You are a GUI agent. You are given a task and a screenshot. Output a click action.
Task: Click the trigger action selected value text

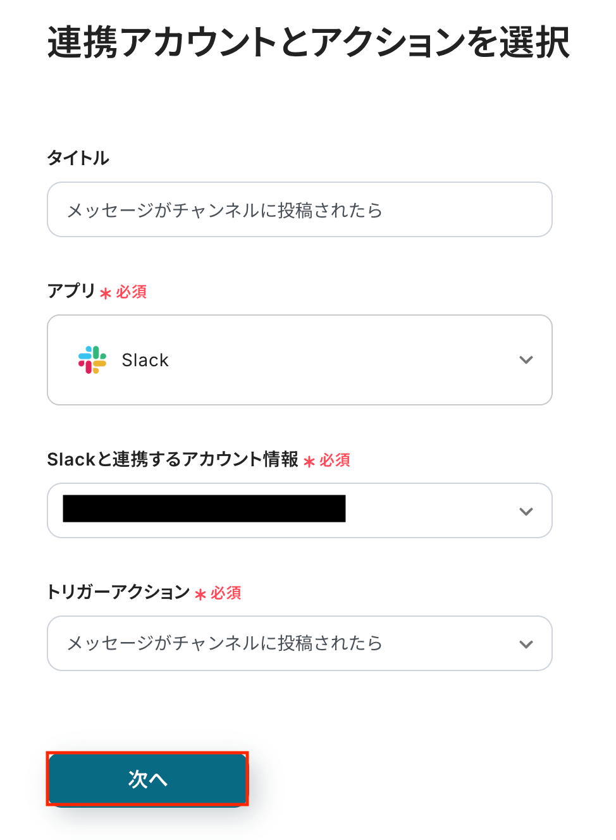pos(225,643)
